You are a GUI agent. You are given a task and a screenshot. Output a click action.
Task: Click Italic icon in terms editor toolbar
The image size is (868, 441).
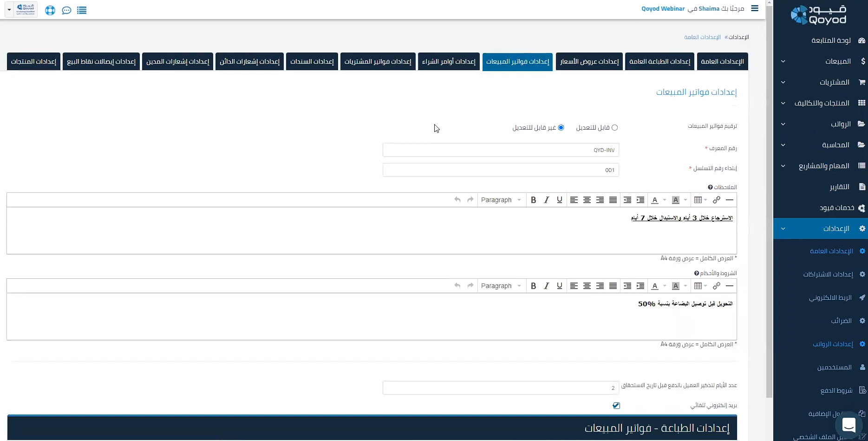coord(546,286)
